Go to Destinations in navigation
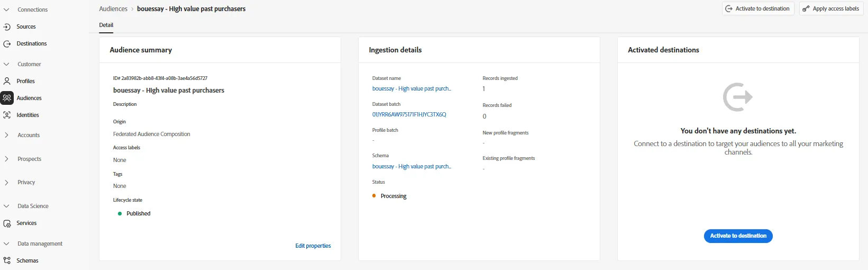868x270 pixels. pos(32,43)
